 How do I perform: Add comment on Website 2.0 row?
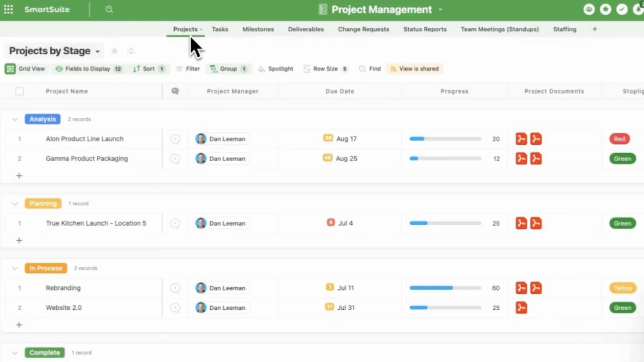(175, 308)
